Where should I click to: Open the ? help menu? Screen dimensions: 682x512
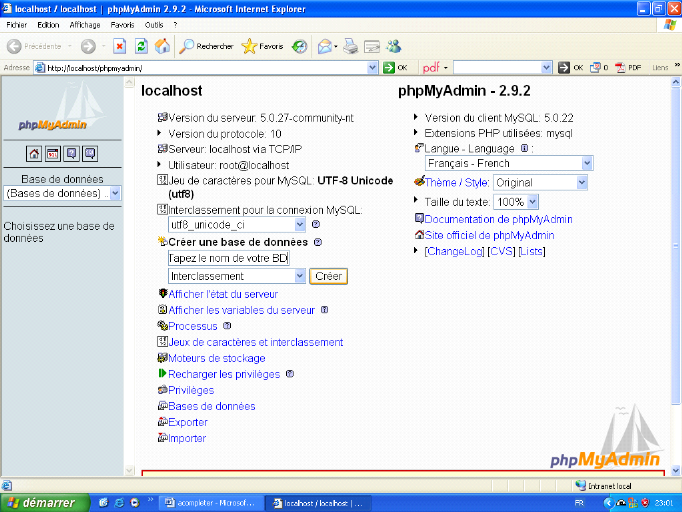point(175,25)
